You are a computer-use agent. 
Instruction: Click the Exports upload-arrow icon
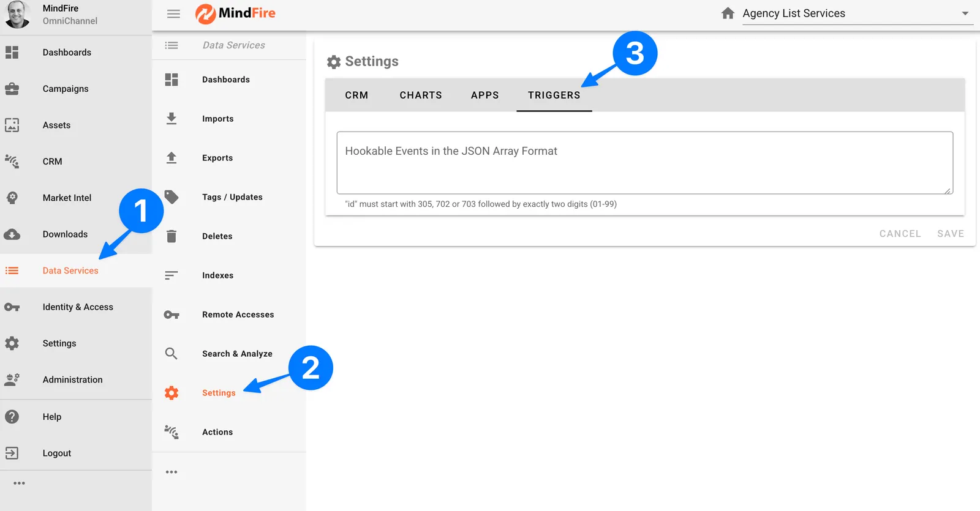(x=171, y=158)
